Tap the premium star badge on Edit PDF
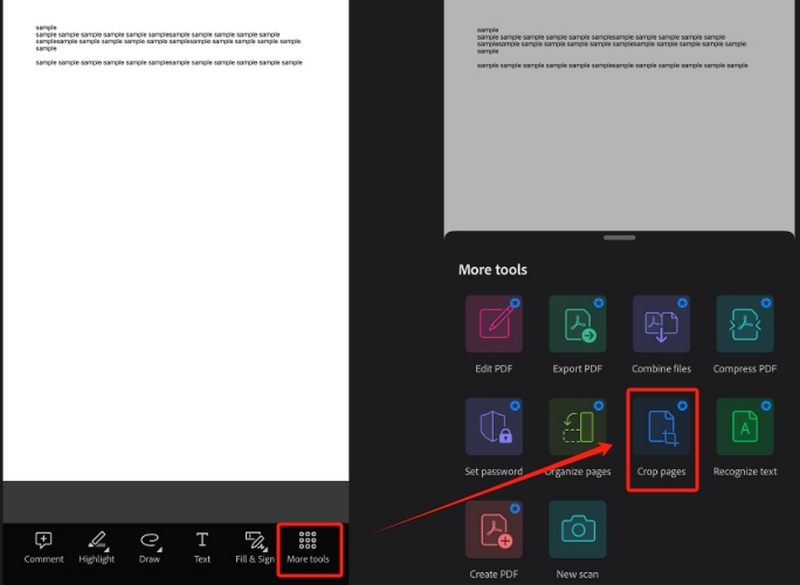This screenshot has width=800, height=585. [517, 300]
